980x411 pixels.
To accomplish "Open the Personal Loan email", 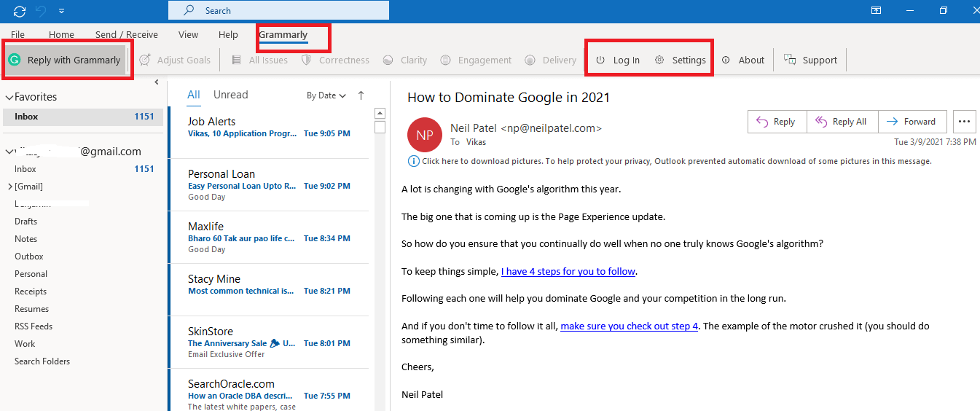I will [x=269, y=184].
